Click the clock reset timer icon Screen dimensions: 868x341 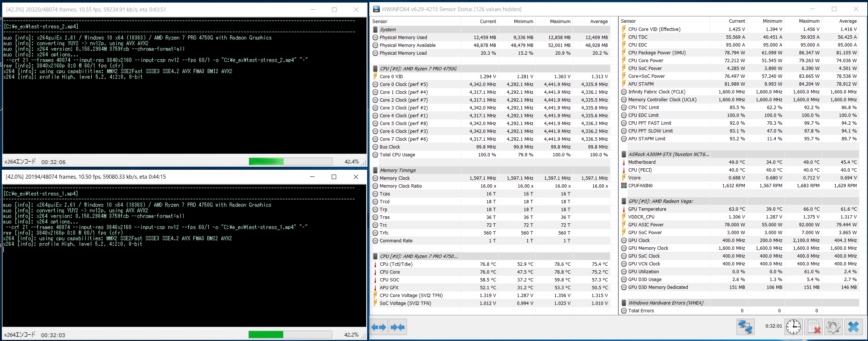(793, 327)
